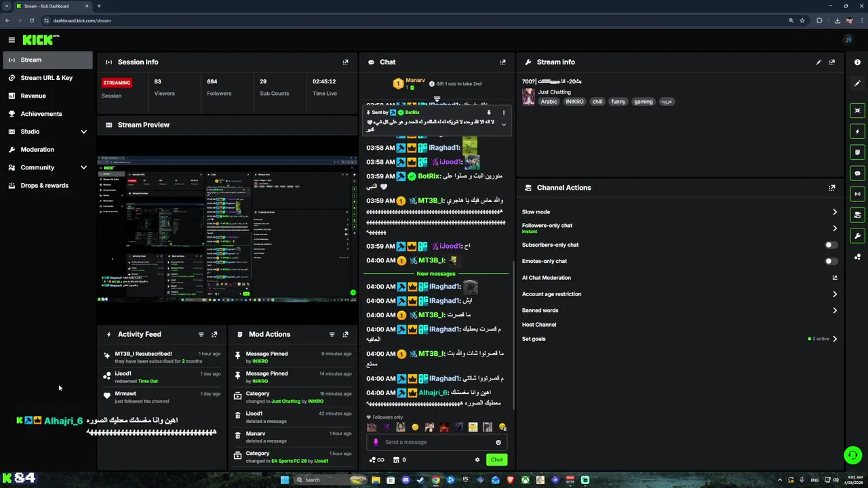Pop out the Channel Actions panel
Image resolution: width=868 pixels, height=488 pixels.
[x=832, y=188]
